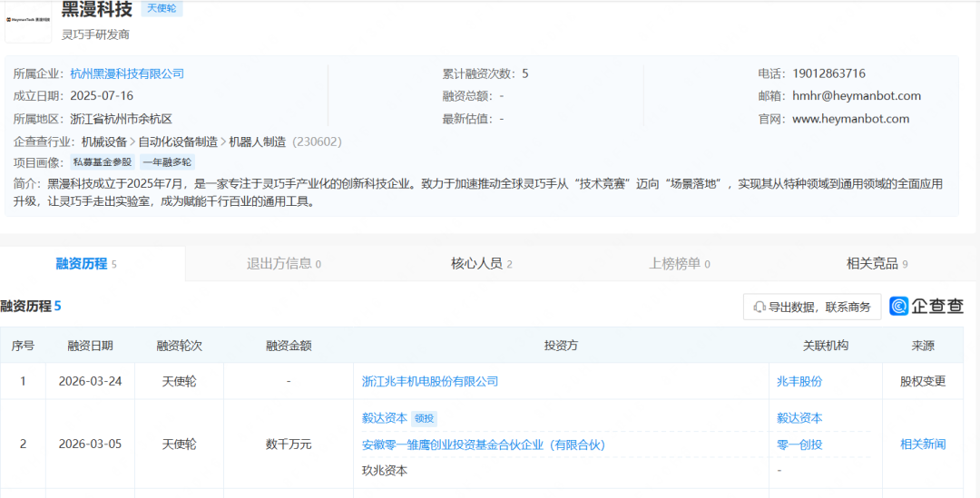Select the 退出方信息 tab
980x498 pixels.
tap(284, 264)
